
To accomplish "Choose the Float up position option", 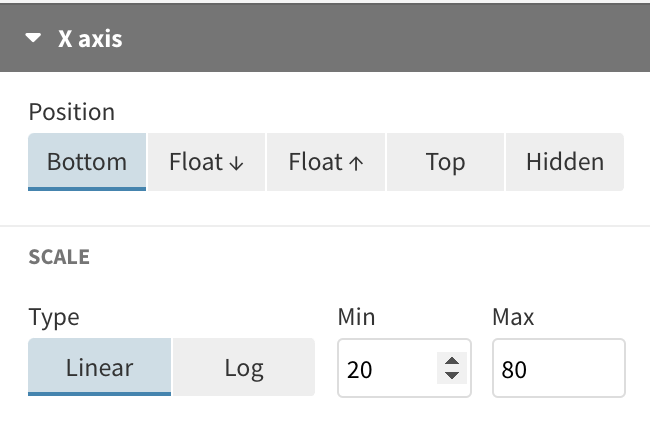I will point(325,161).
